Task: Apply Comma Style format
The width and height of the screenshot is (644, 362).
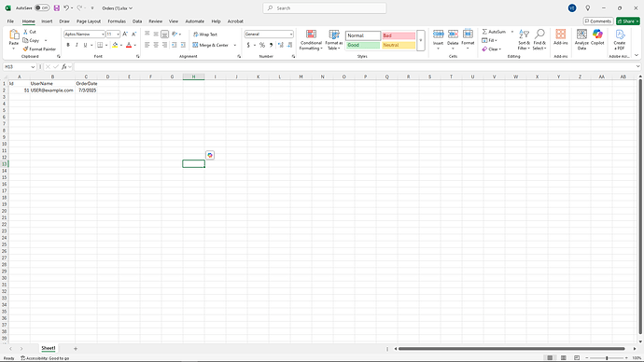Action: point(271,45)
